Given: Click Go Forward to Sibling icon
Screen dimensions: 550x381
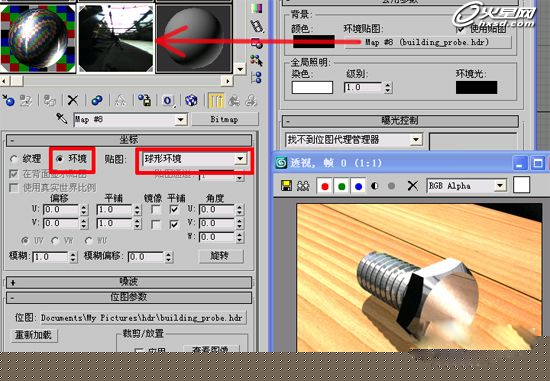Looking at the screenshot, I should click(251, 101).
